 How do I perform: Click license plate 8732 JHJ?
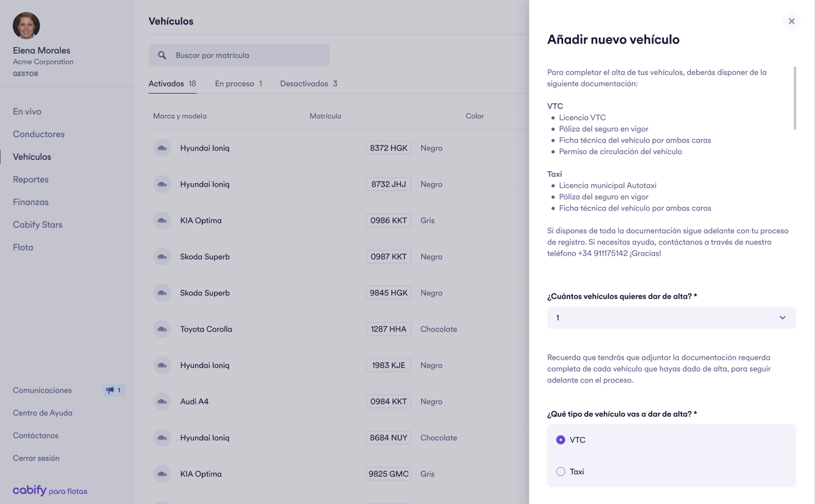click(389, 184)
